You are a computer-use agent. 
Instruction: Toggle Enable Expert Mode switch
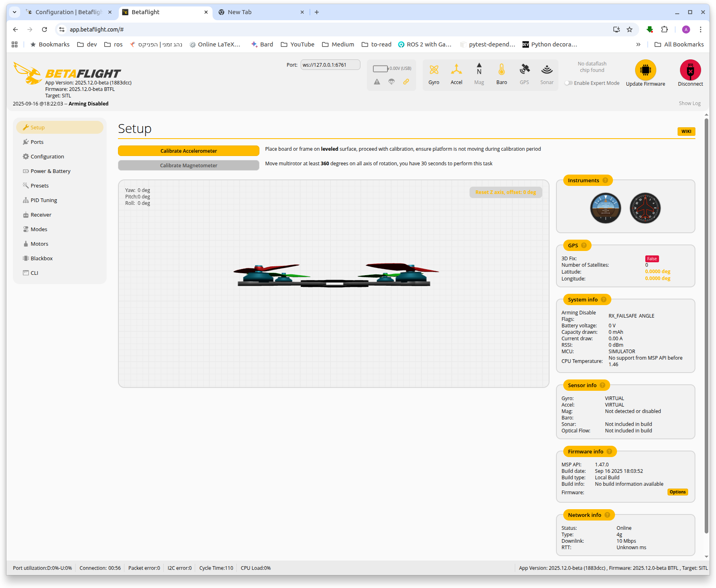coord(569,83)
